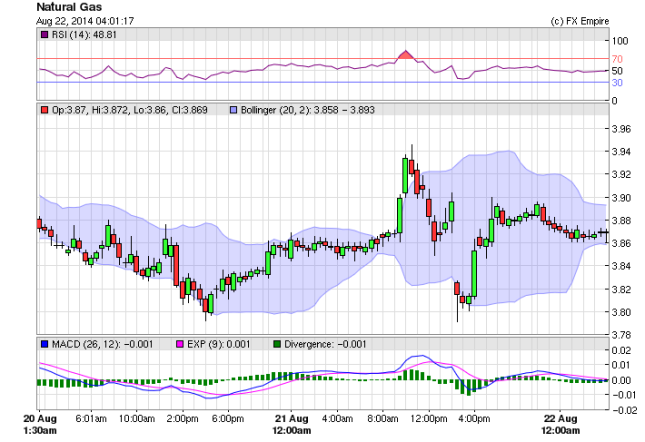645x442 pixels.
Task: Click the EXP (9): 0.001 label
Action: pos(218,344)
